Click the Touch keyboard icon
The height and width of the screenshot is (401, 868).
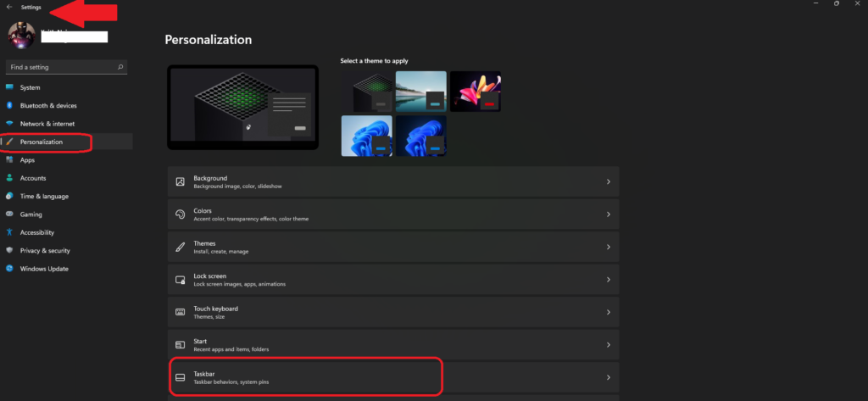pyautogui.click(x=180, y=312)
